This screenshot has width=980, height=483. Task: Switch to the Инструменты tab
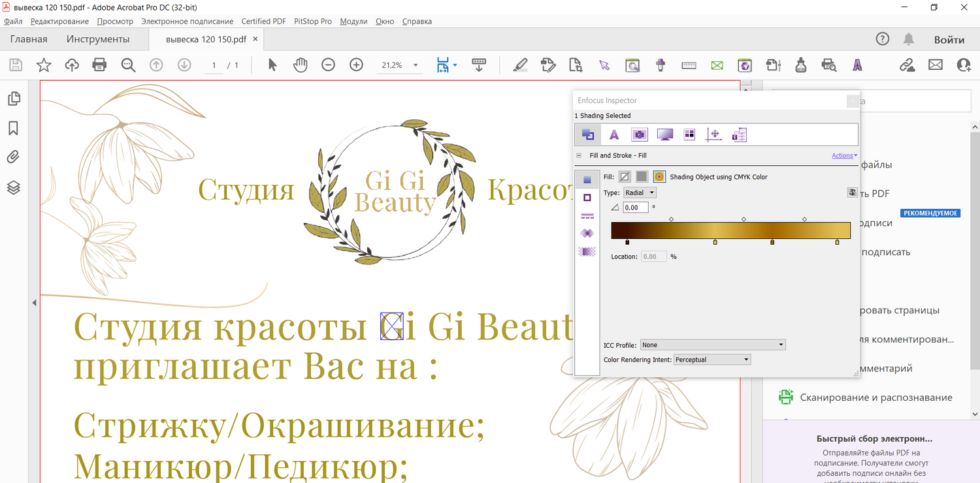[x=98, y=39]
